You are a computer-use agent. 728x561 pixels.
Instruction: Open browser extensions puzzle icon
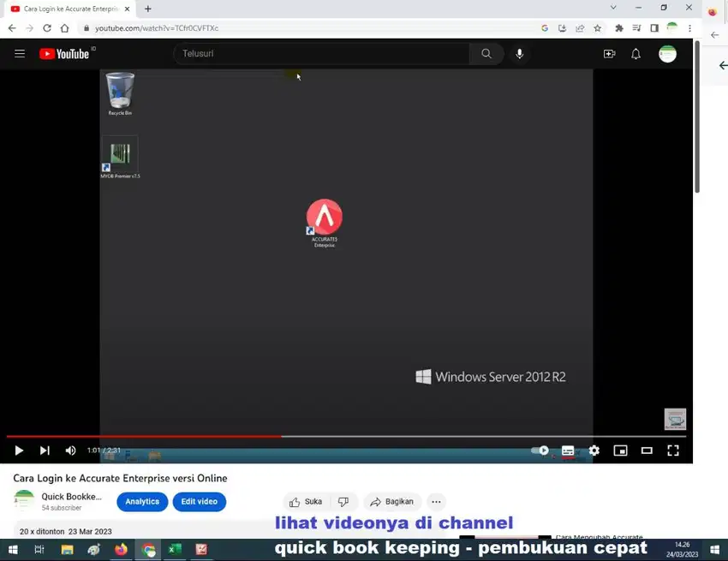click(x=619, y=28)
